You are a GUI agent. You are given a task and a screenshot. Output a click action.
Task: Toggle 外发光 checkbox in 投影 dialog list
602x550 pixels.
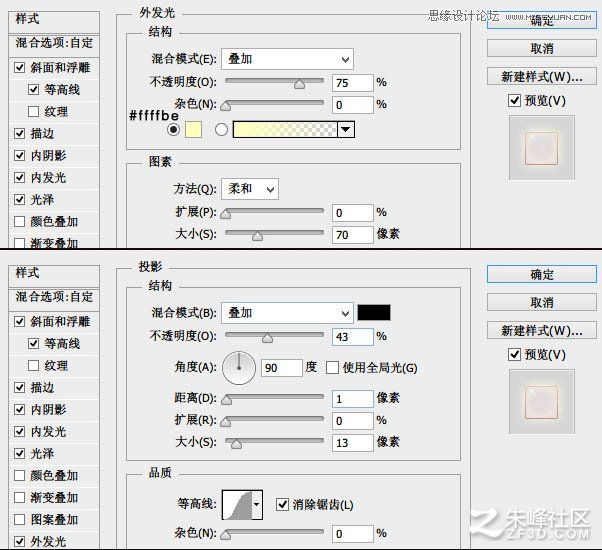pos(20,542)
